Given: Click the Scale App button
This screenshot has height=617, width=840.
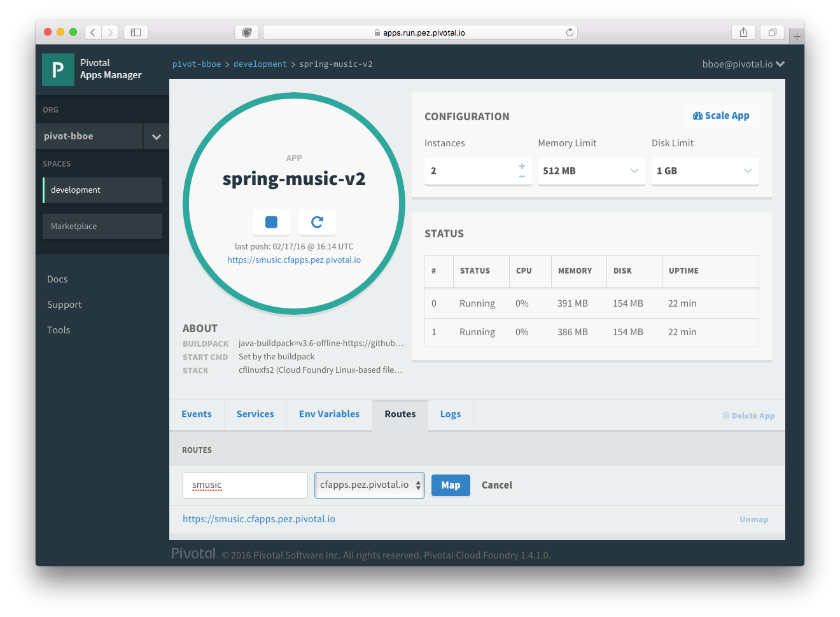Looking at the screenshot, I should tap(721, 116).
